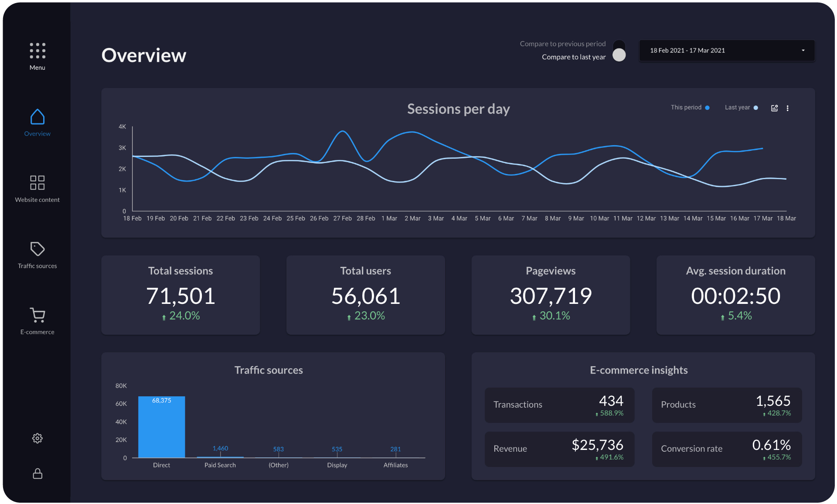The height and width of the screenshot is (504, 837).
Task: Click the lock icon at sidebar bottom
Action: tap(37, 474)
